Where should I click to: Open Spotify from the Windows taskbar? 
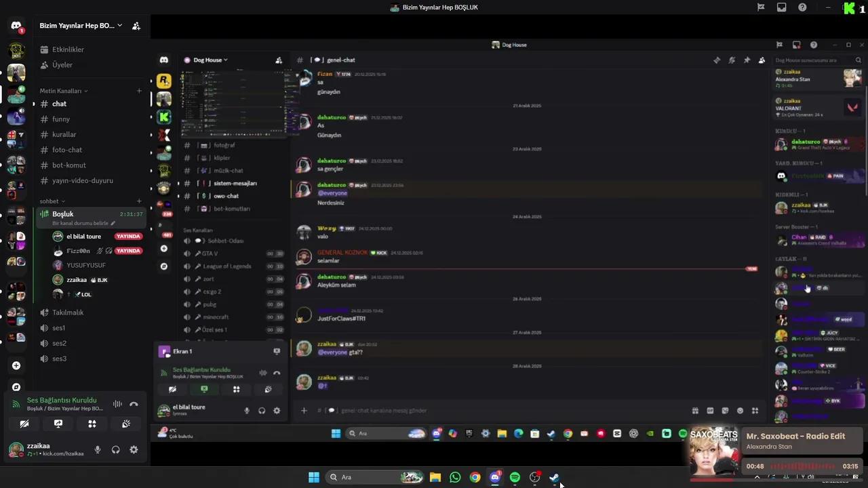point(515,477)
